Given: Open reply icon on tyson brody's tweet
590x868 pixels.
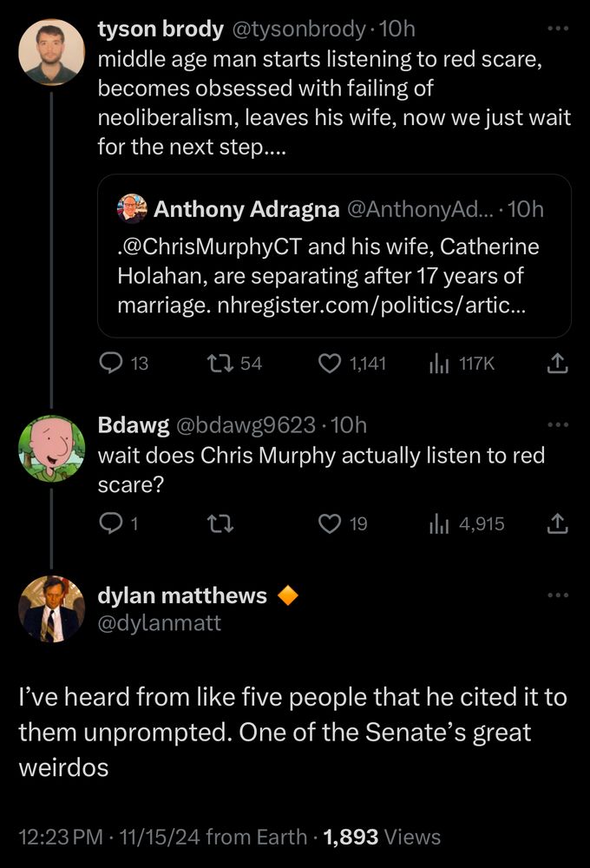Looking at the screenshot, I should point(111,363).
